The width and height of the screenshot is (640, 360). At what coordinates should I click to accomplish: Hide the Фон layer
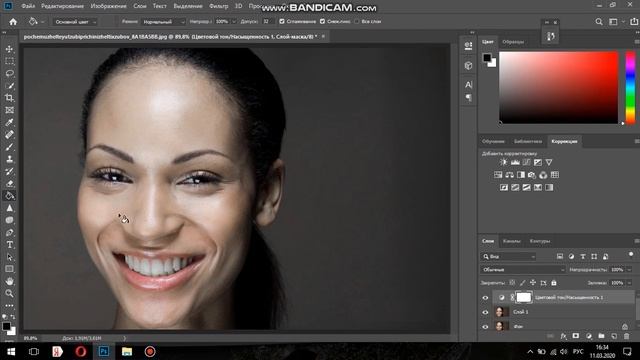pyautogui.click(x=485, y=327)
